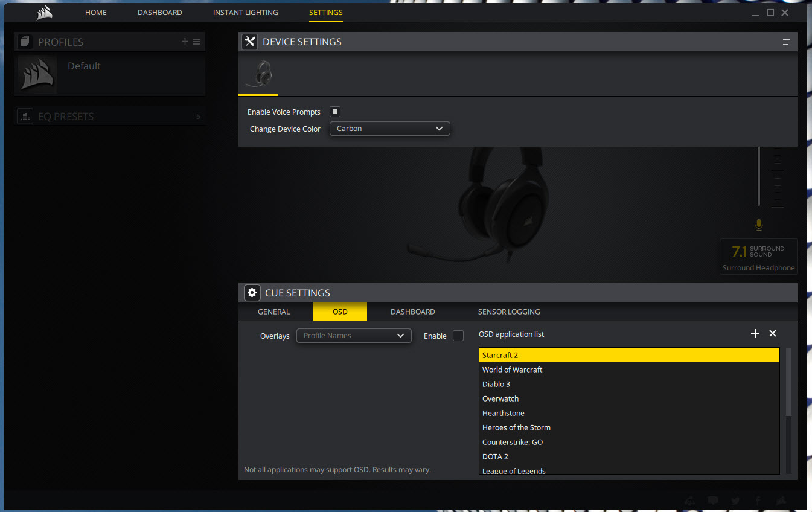This screenshot has height=512, width=812.
Task: Click the OSD application list scrollbar
Action: pyautogui.click(x=788, y=382)
